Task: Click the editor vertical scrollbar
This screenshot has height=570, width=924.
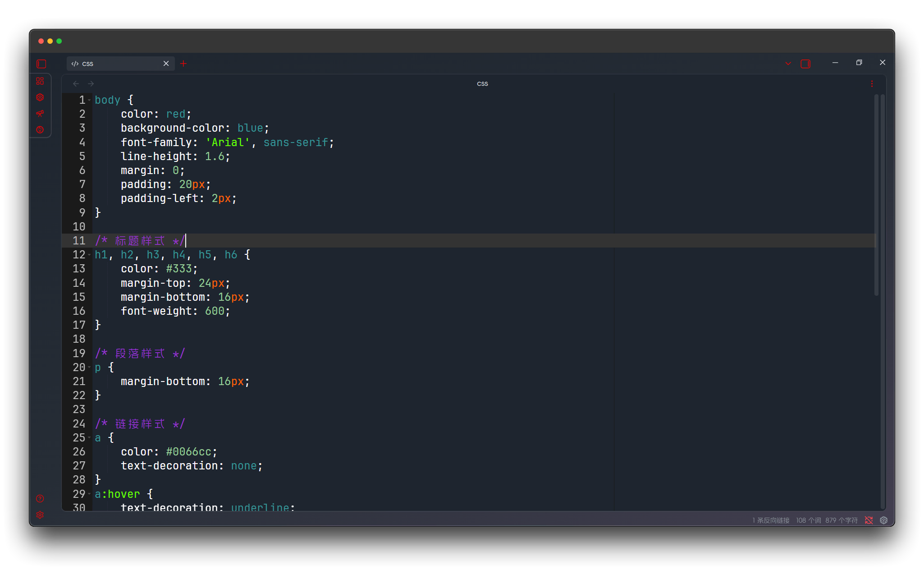Action: pos(876,194)
